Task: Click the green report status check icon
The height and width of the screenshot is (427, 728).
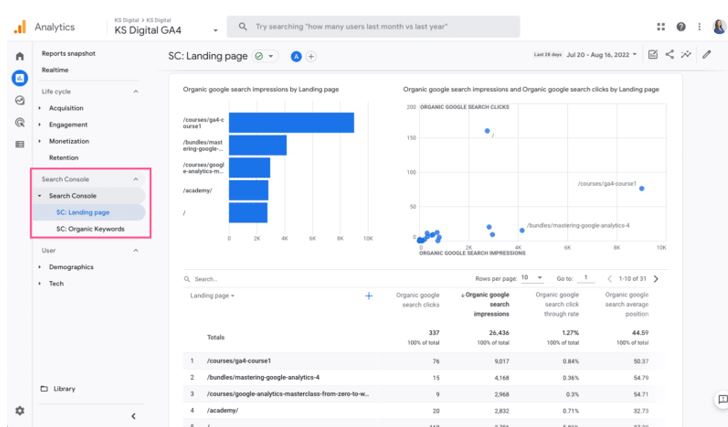Action: click(x=259, y=56)
